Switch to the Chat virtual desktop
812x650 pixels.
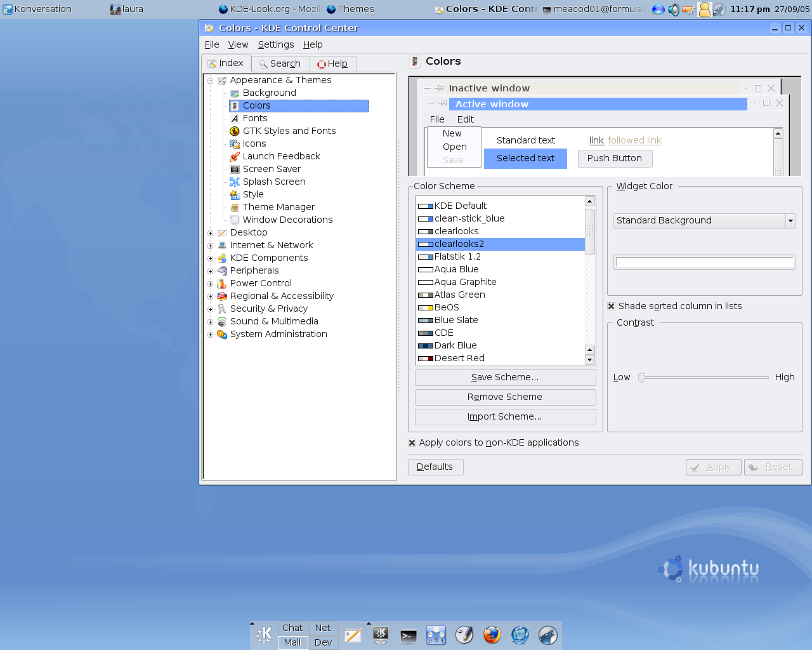[292, 628]
